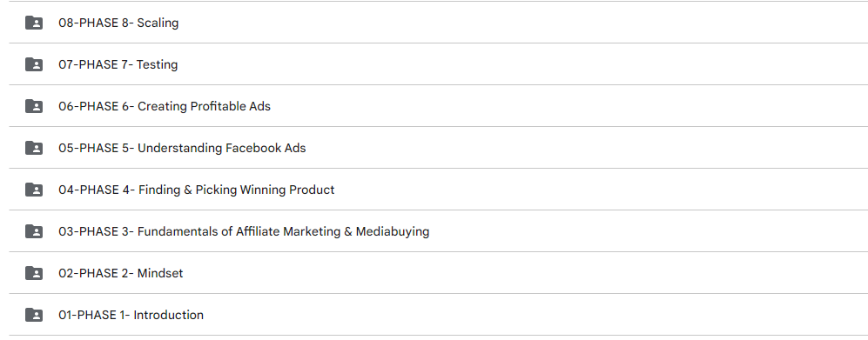The image size is (868, 340).
Task: Click the shared folder icon beside PHASE 1 Introduction
Action: pos(34,315)
